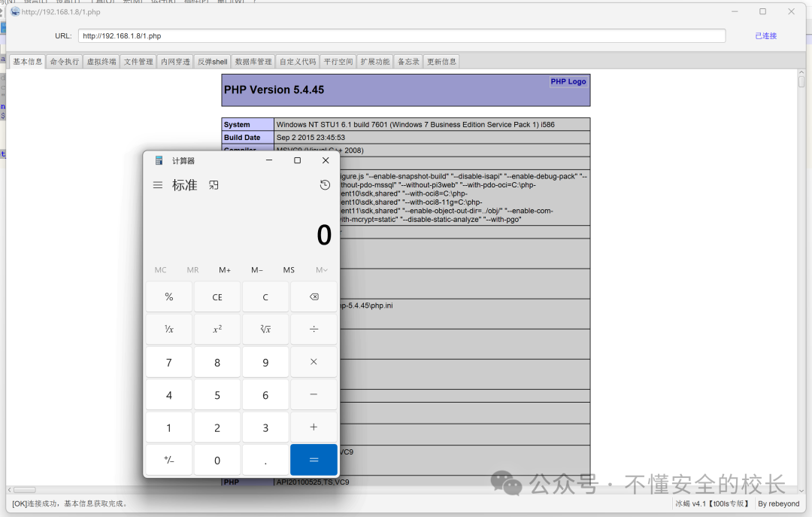Switch to the 平行空间 tab
This screenshot has height=517, width=812.
pyautogui.click(x=338, y=62)
